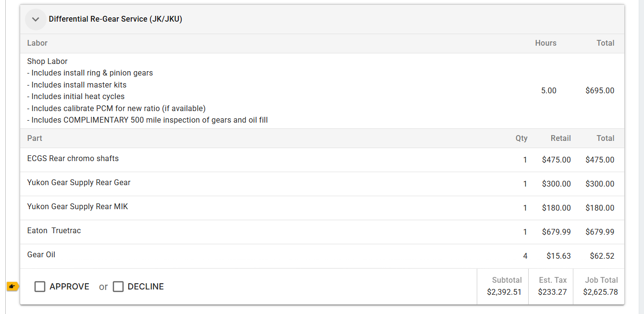The height and width of the screenshot is (314, 644).
Task: Click the Part column header
Action: (35, 138)
